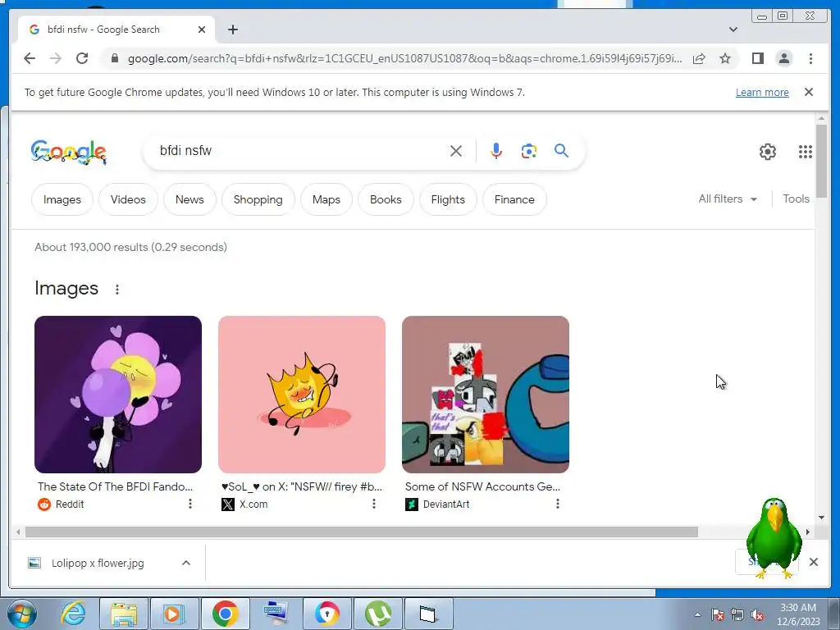Open a new tab with the plus button
Screen dimensions: 840x630
232,30
